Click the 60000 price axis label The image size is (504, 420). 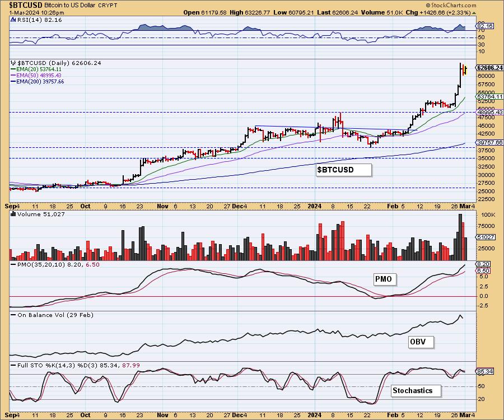pyautogui.click(x=486, y=76)
